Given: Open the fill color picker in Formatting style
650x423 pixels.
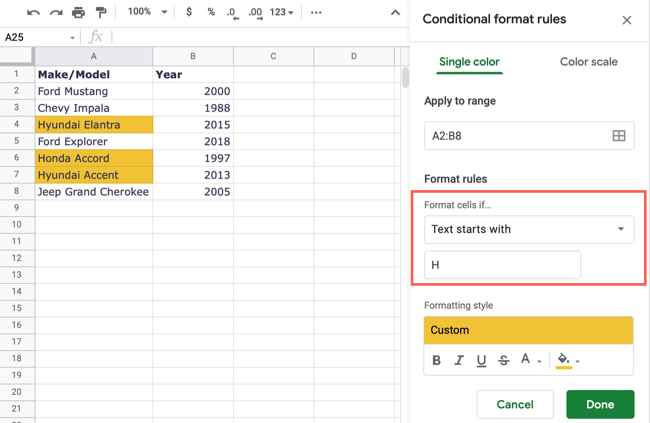Looking at the screenshot, I should (566, 360).
